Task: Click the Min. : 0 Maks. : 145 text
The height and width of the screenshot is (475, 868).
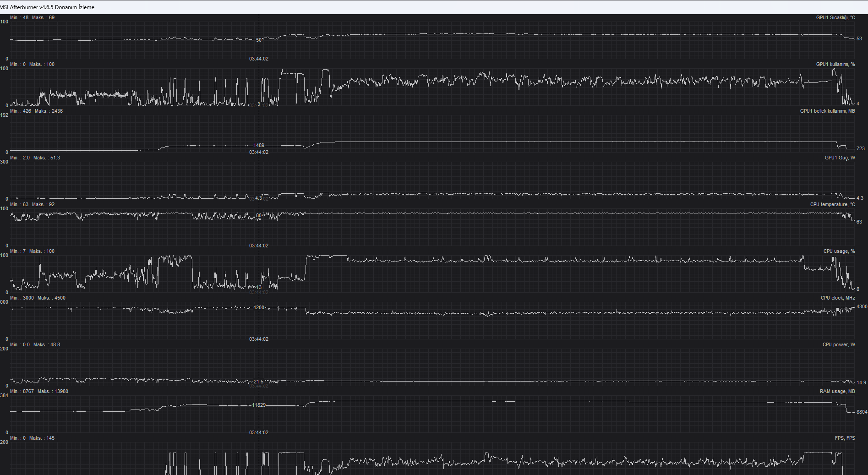Action: (x=32, y=438)
